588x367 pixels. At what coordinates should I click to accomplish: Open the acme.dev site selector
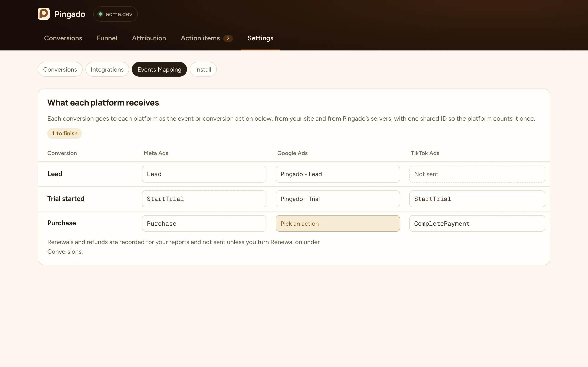[x=115, y=14]
